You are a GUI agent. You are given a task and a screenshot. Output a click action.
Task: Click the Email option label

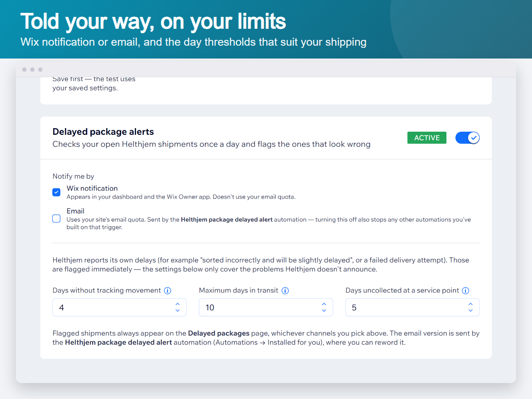click(75, 211)
